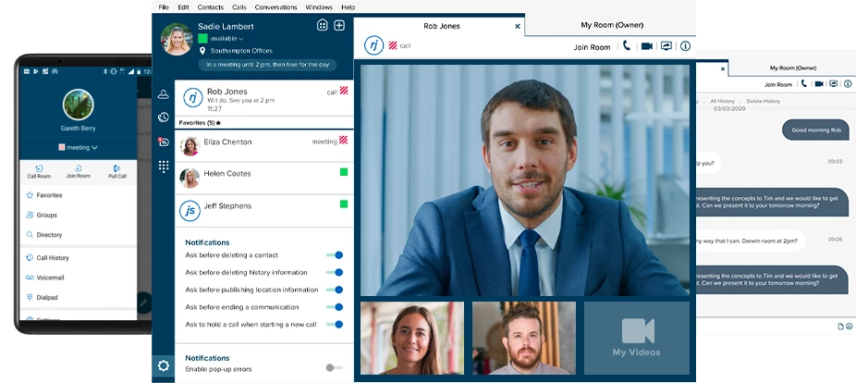The width and height of the screenshot is (868, 383).
Task: Click Helen Coates' green presence indicator
Action: 344,172
